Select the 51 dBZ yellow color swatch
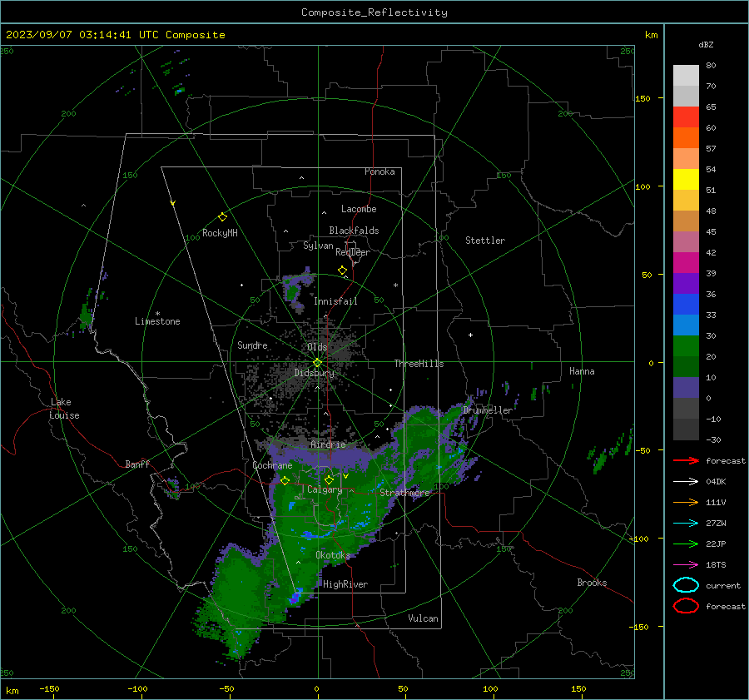749x700 pixels. point(686,179)
